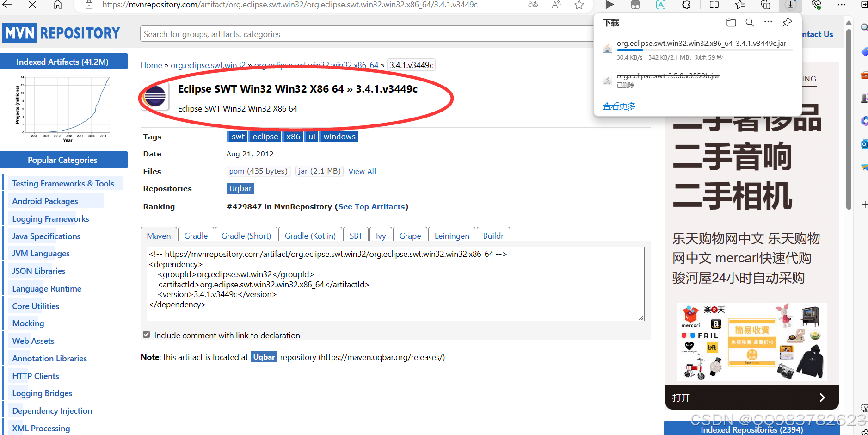
Task: Add sidebar app with plus icon
Action: click(x=864, y=205)
